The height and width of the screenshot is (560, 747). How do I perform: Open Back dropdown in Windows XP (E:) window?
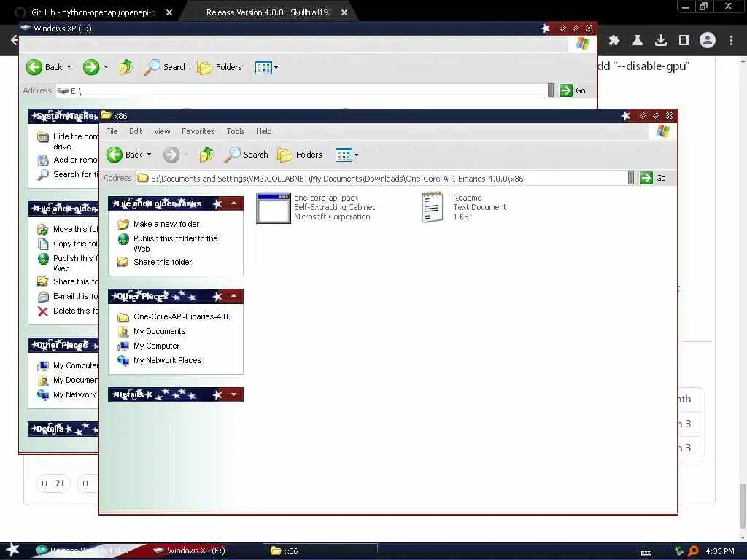pyautogui.click(x=69, y=67)
